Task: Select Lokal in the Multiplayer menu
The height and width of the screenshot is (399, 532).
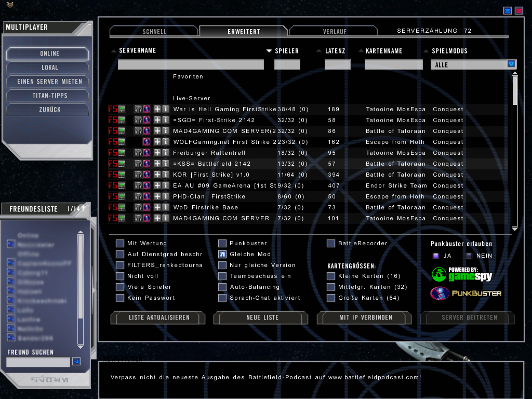Action: (x=48, y=68)
